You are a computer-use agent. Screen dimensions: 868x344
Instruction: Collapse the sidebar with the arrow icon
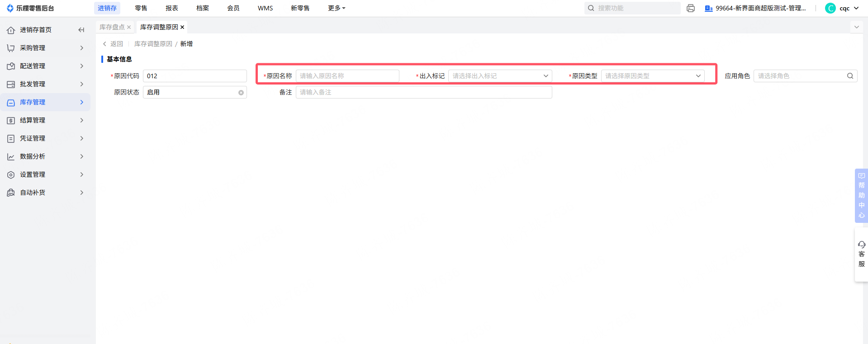pos(81,30)
